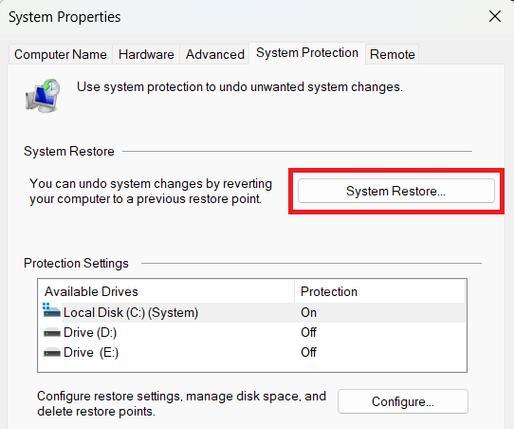Screen dimensions: 514x429
Task: Switch to the Computer Name tab
Action: [60, 54]
